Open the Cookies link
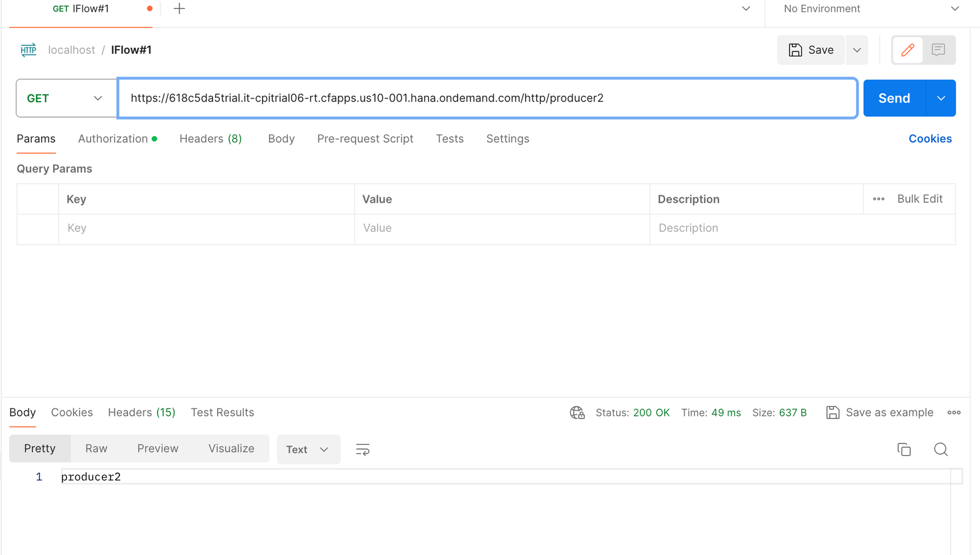Screen dimensions: 980x555 (x=930, y=139)
